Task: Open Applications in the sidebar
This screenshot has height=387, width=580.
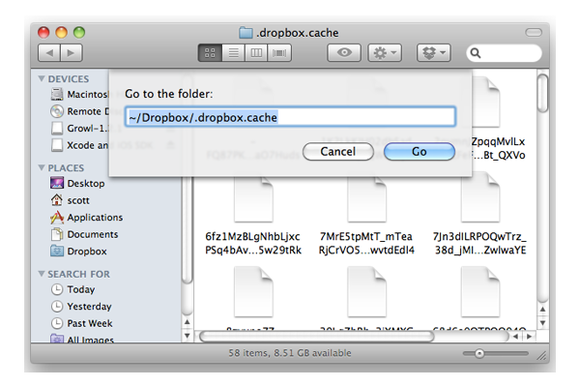Action: (x=86, y=218)
